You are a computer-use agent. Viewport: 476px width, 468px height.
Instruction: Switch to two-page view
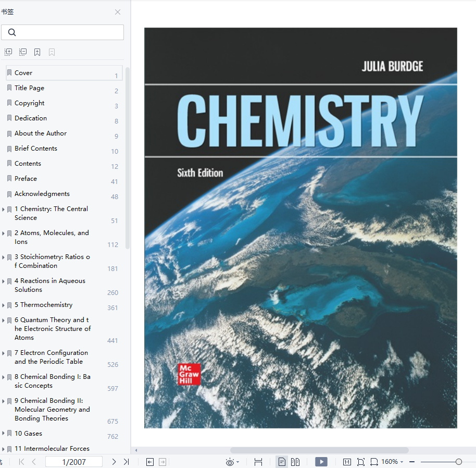(295, 462)
